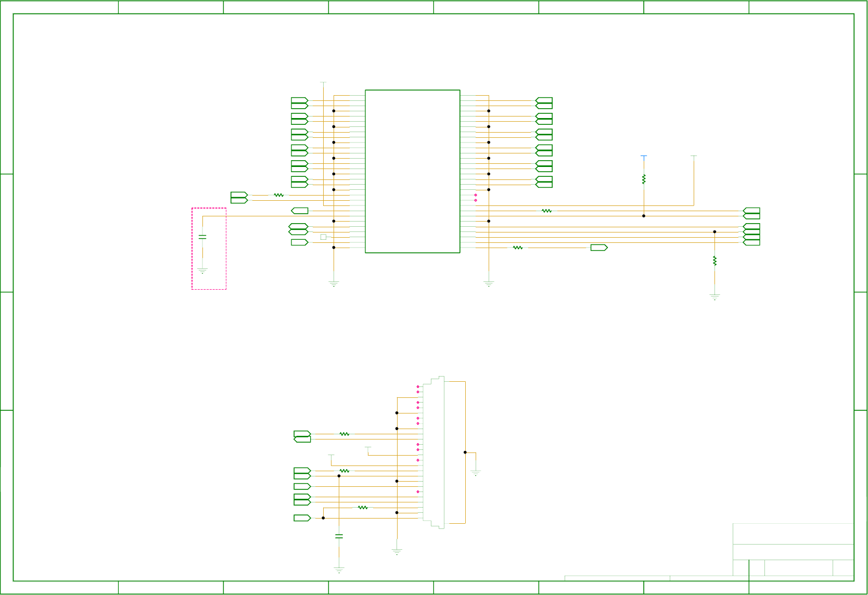
Task: Select vertical pull-down resistor above right ground
Action: [x=714, y=261]
